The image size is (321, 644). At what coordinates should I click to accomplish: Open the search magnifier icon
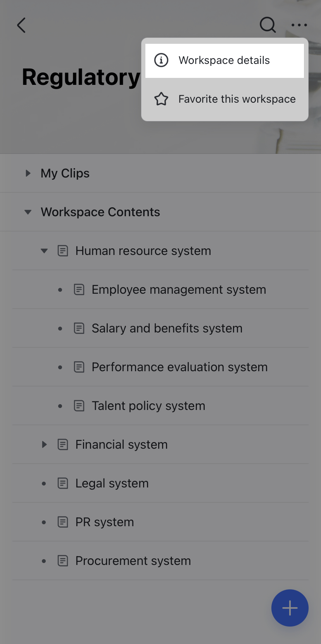[x=267, y=25]
